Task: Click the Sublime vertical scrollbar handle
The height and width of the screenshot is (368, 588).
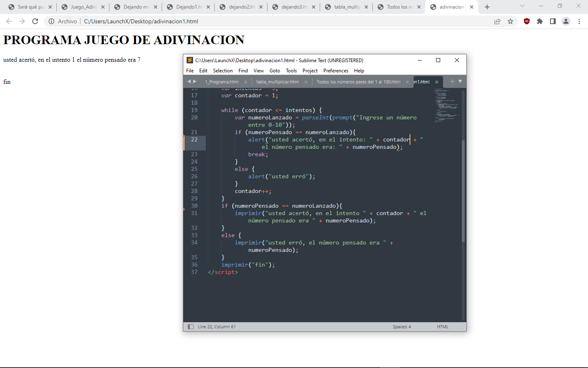Action: pos(463,191)
